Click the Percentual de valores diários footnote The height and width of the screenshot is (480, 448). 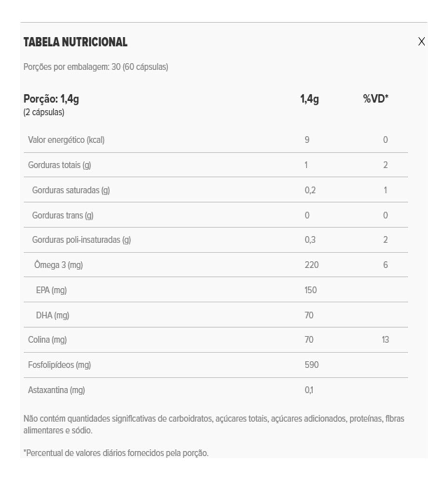(x=116, y=453)
